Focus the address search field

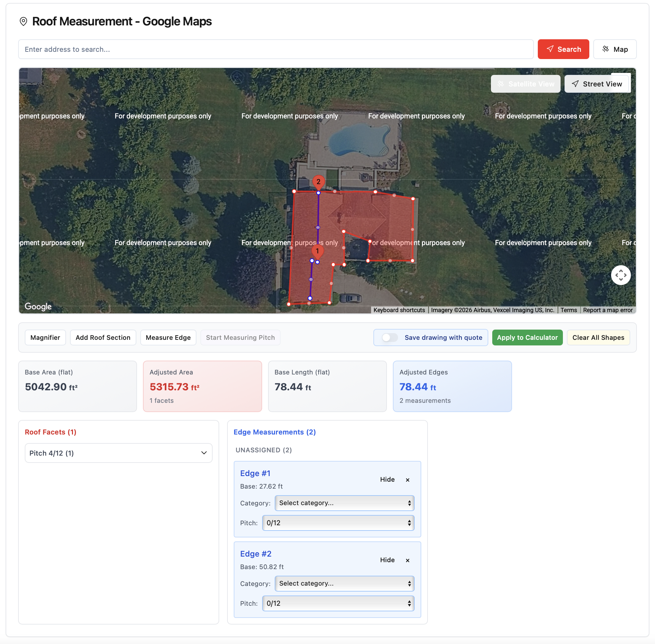[276, 49]
